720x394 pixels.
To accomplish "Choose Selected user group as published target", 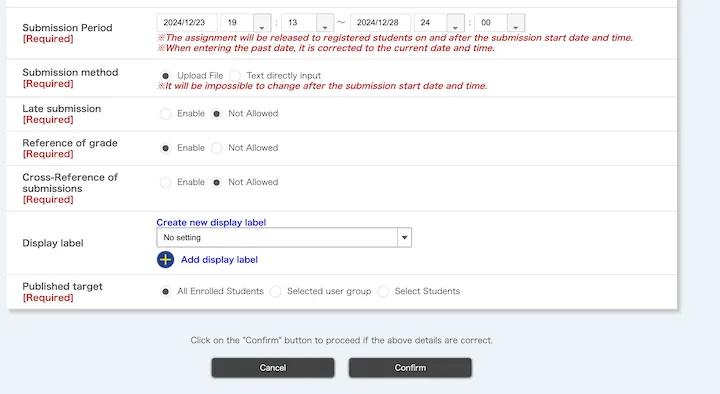I will coord(276,292).
